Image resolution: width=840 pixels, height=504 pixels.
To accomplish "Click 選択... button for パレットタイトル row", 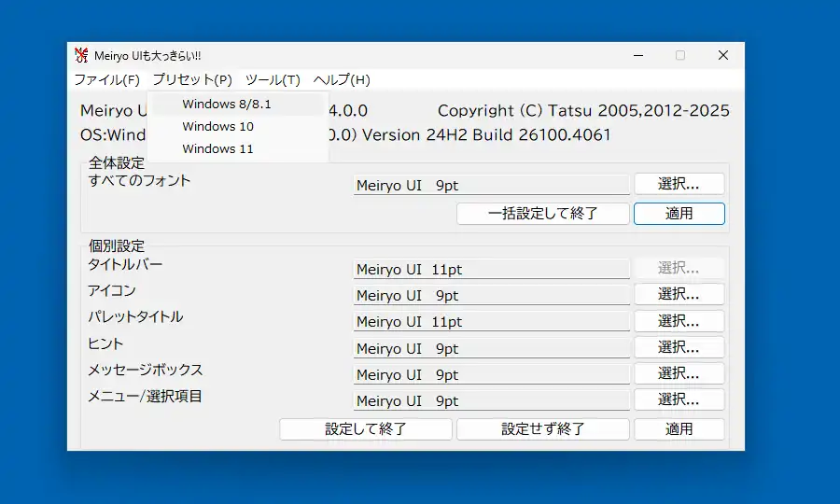I will 679,321.
